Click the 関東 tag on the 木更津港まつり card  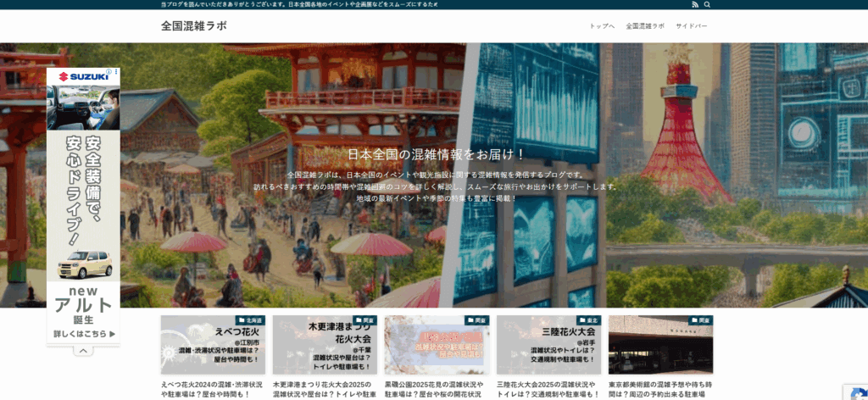pyautogui.click(x=366, y=321)
